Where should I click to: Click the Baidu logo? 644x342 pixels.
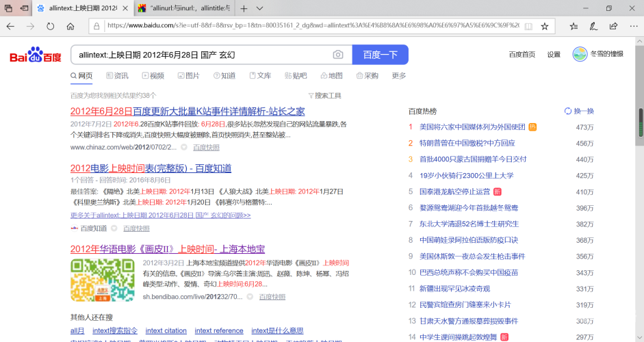tap(36, 55)
